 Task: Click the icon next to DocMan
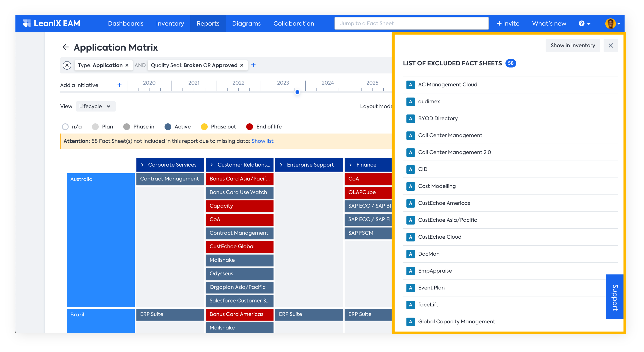point(410,254)
